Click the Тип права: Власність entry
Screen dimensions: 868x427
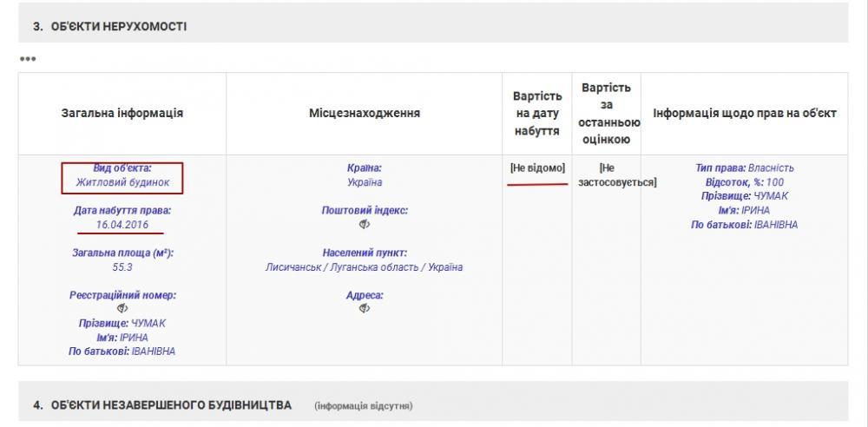745,168
